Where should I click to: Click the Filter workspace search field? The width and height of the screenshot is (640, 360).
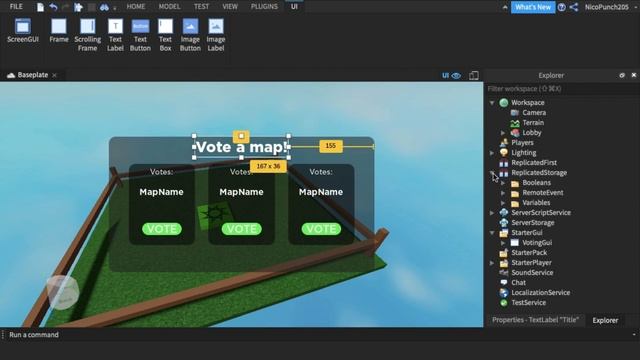tap(561, 89)
